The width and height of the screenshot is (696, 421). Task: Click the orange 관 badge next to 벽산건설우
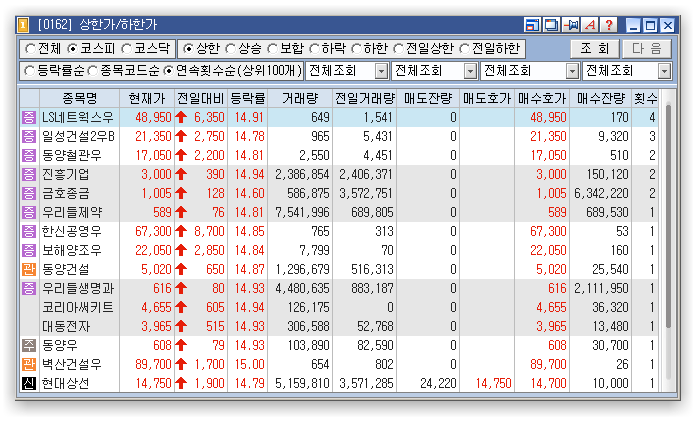[29, 365]
